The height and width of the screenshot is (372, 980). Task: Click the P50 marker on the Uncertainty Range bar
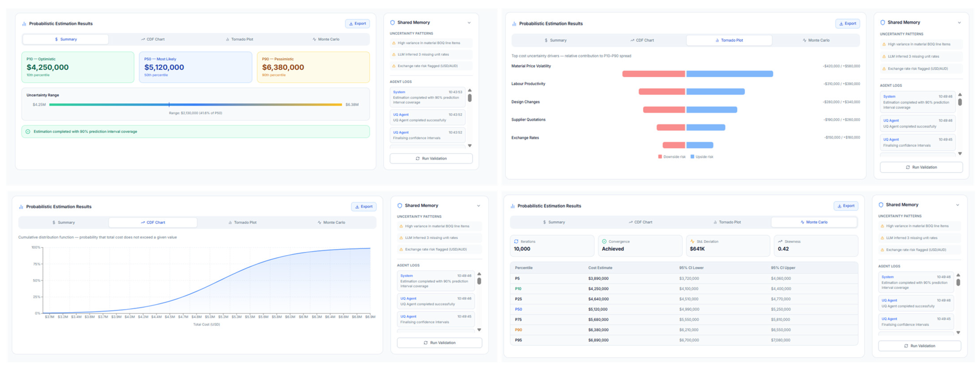click(169, 105)
